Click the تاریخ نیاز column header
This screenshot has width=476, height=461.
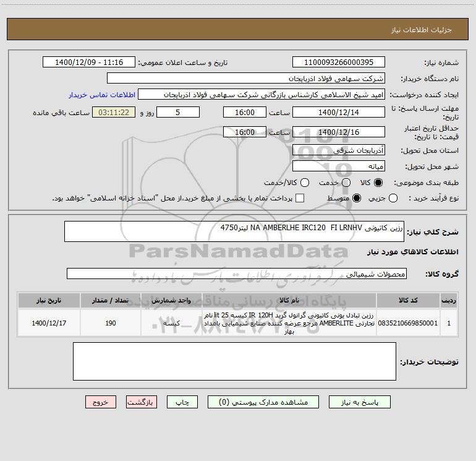(49, 300)
